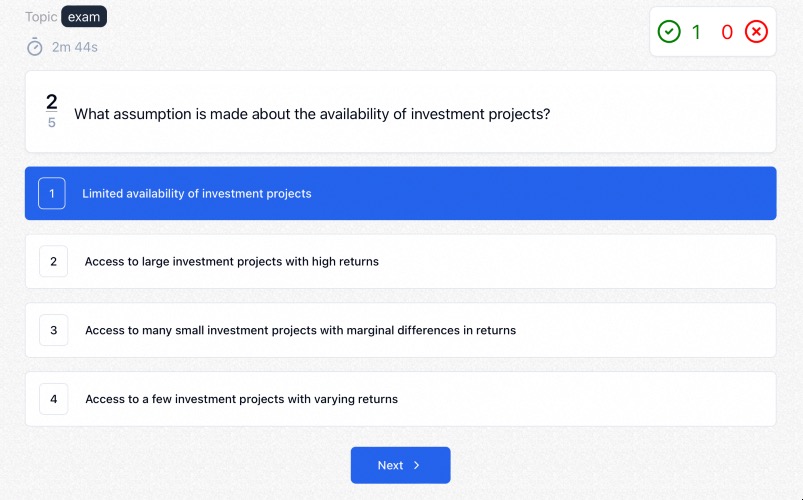Click the chevron arrow inside Next button
This screenshot has height=500, width=803.
pos(416,465)
